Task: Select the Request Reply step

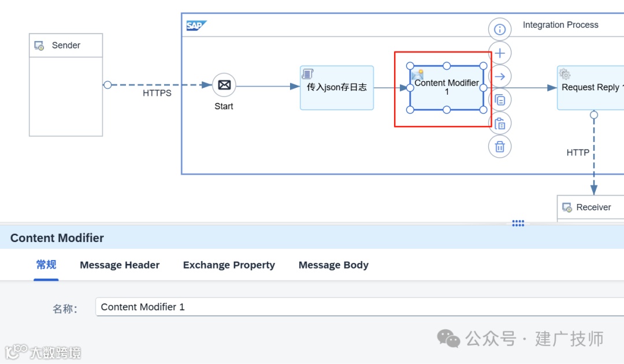Action: 590,87
